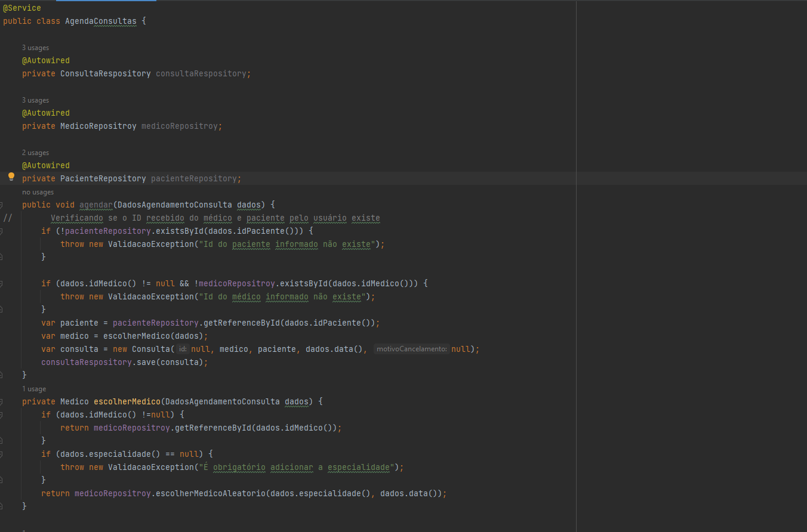Click the AgendaConsultas class name

pos(101,21)
